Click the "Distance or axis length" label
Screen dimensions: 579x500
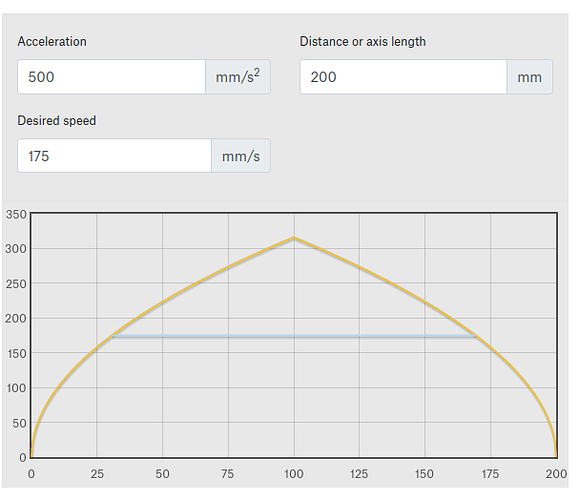click(363, 41)
